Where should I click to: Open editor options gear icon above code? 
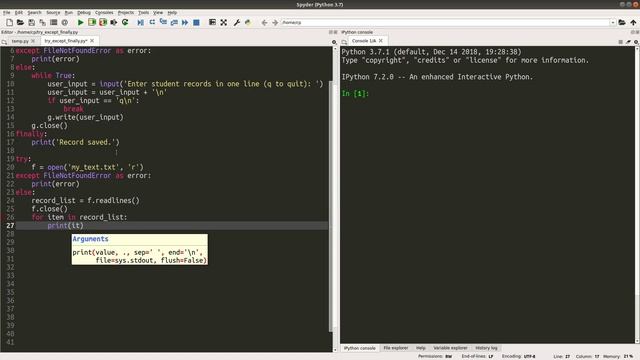pyautogui.click(x=334, y=42)
